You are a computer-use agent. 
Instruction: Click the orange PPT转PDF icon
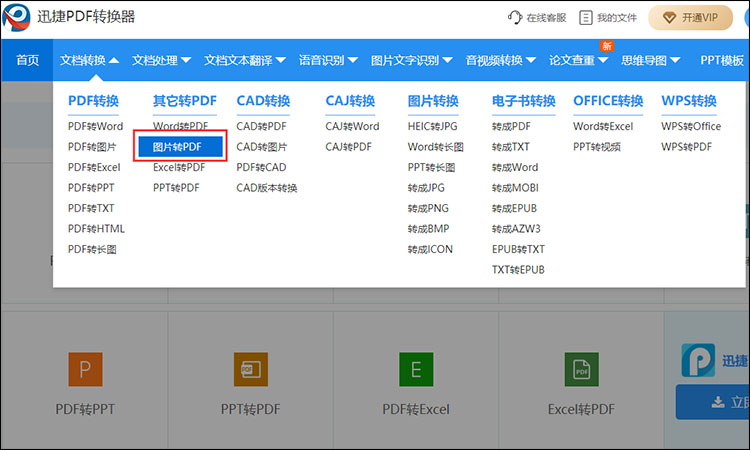tap(250, 369)
